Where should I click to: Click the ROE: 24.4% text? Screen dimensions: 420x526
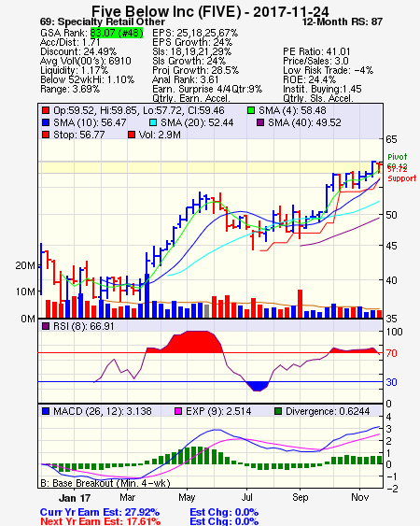pos(309,79)
